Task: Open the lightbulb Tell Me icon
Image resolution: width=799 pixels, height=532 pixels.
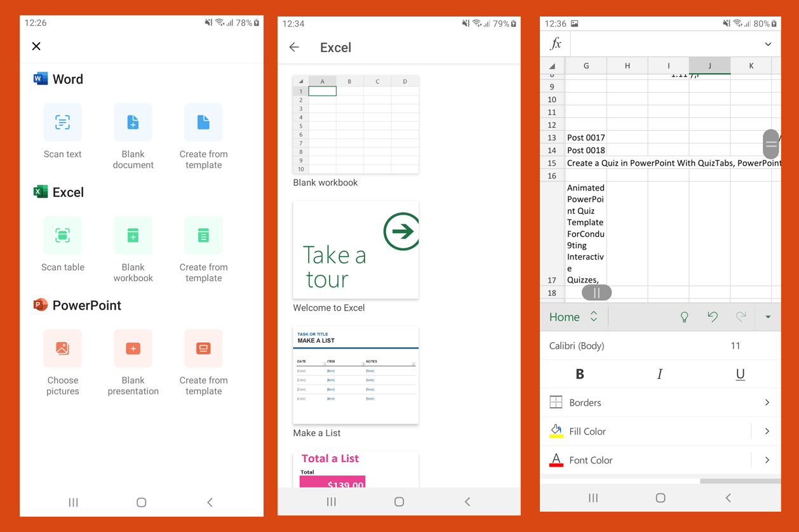Action: click(684, 317)
